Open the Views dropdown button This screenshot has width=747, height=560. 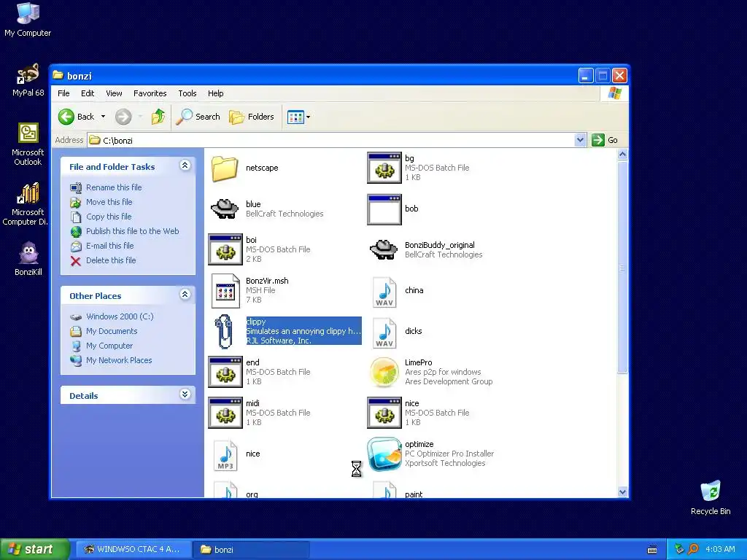(x=298, y=117)
